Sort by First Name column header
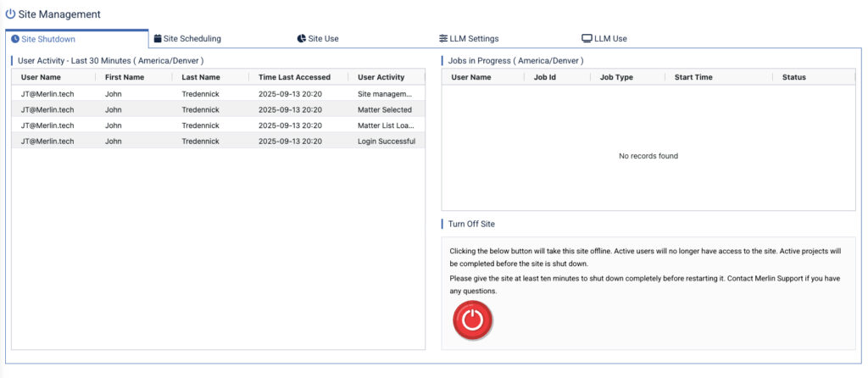 pos(125,77)
